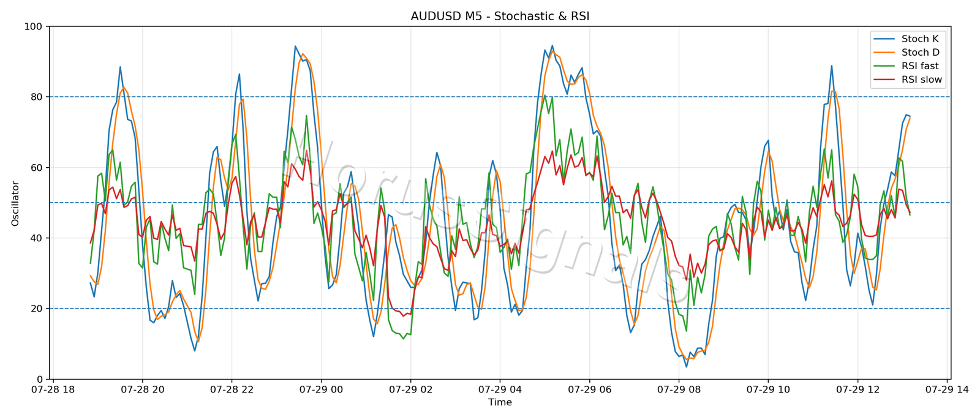This screenshot has height=420, width=980.
Task: Click the y-axis tick label 0
Action: click(x=39, y=379)
